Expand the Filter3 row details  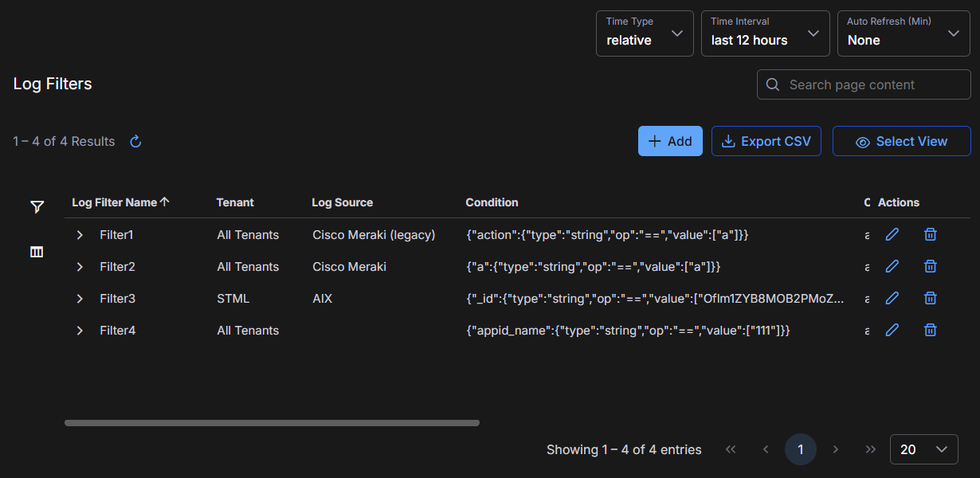click(x=80, y=299)
